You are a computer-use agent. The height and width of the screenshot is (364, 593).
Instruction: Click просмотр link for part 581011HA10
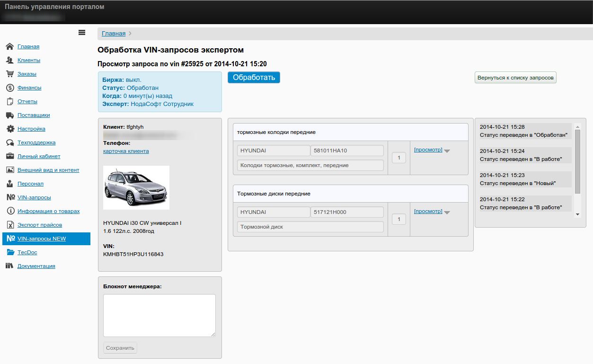(428, 150)
